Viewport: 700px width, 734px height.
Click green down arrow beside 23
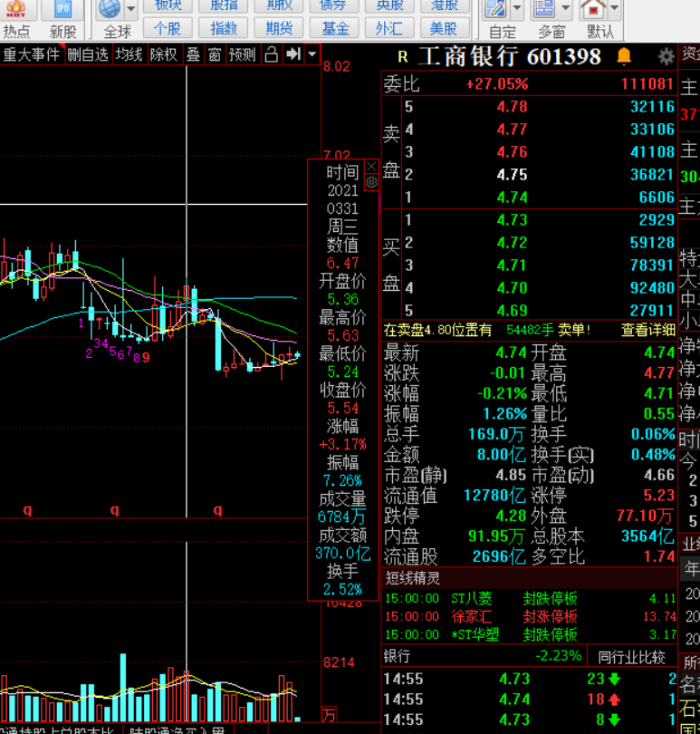click(x=614, y=679)
